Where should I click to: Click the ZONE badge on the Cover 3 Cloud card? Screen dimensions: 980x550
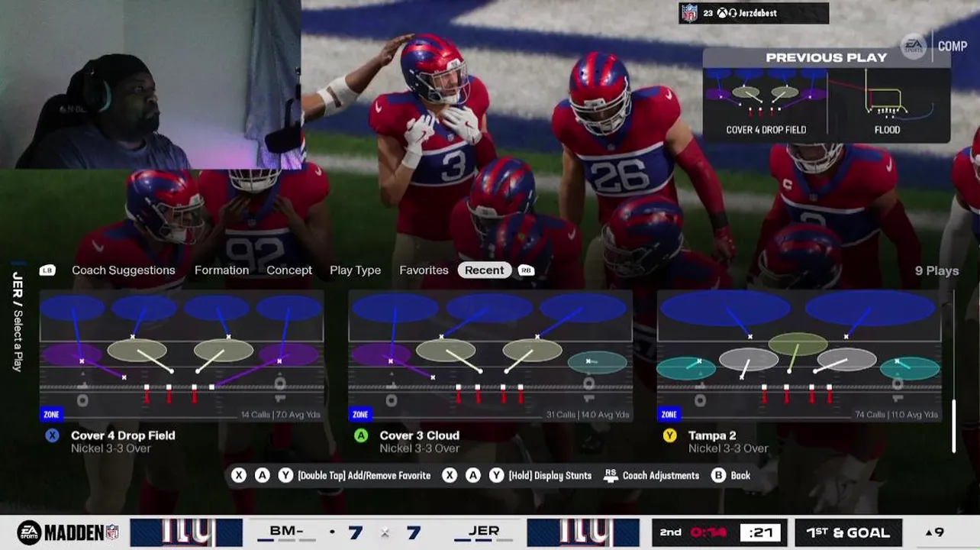click(360, 415)
